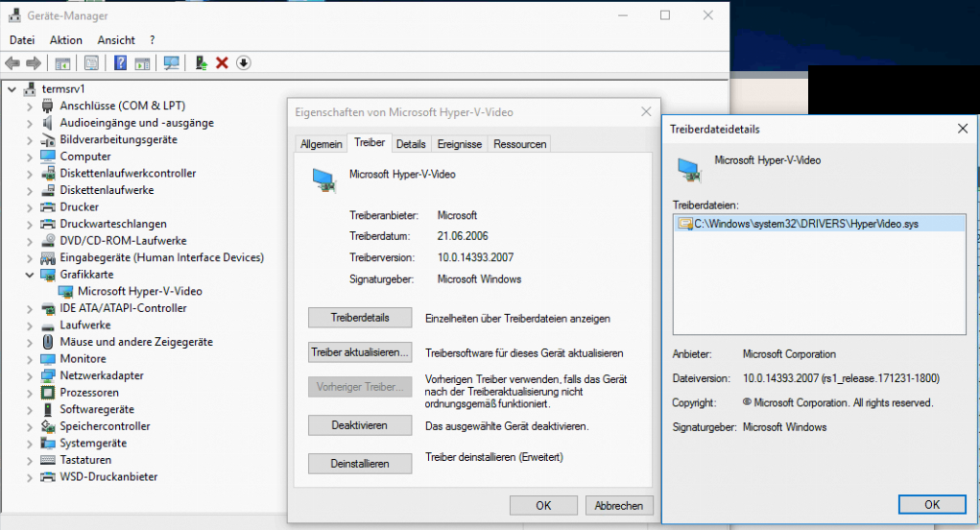Open the Datei menu

coord(22,40)
